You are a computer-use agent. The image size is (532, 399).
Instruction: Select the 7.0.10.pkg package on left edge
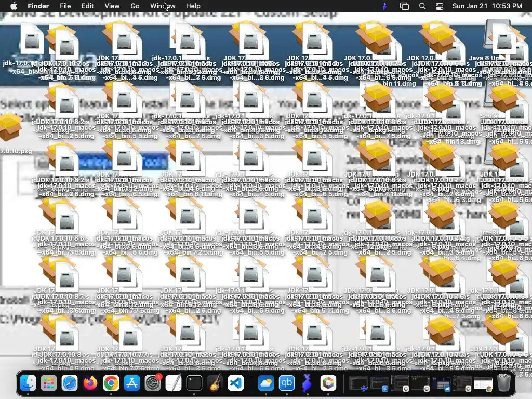pyautogui.click(x=11, y=128)
